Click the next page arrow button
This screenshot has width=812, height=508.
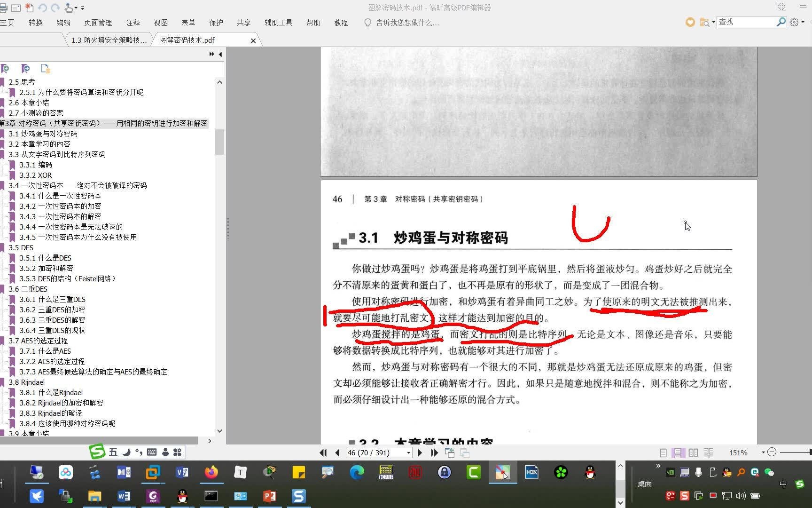(x=420, y=452)
